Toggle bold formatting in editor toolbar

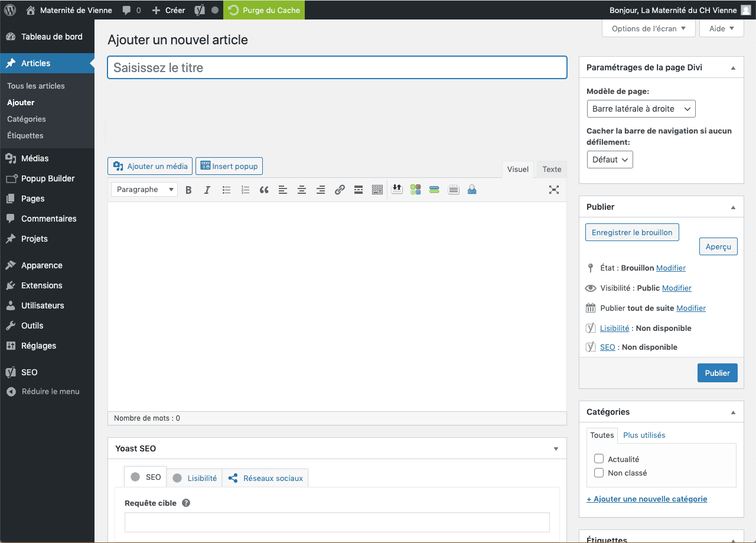(x=188, y=190)
